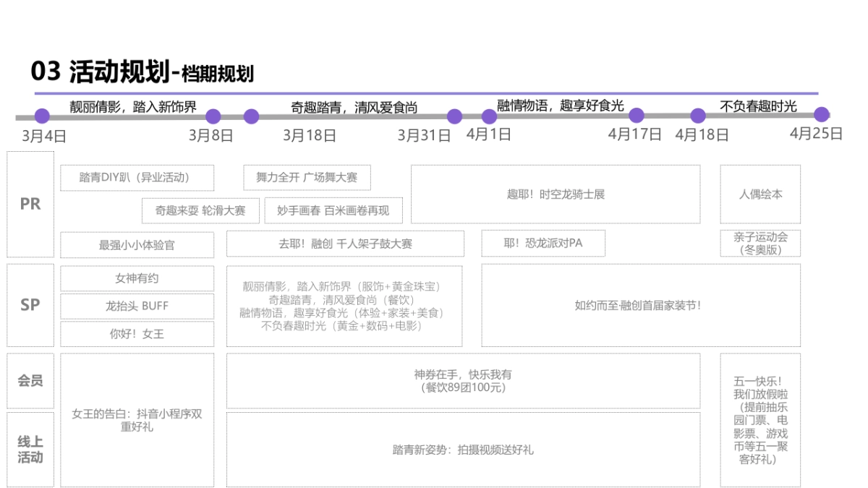Click the PR row header
Image resolution: width=868 pixels, height=488 pixels.
30,204
